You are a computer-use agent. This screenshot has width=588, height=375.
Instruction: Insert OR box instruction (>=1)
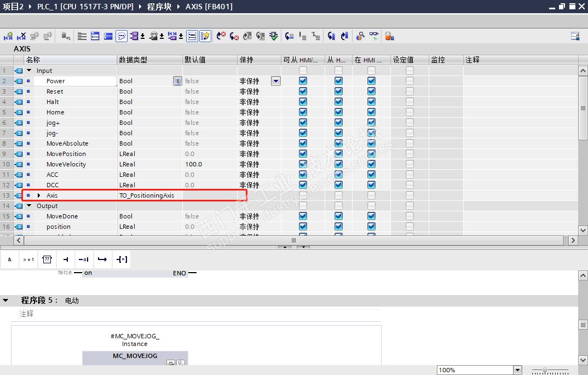coord(28,259)
